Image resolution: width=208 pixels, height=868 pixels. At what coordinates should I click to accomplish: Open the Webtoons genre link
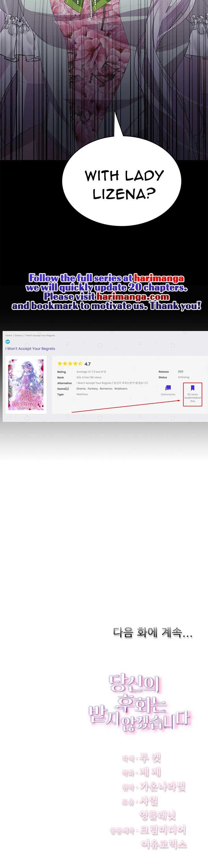coord(121,388)
